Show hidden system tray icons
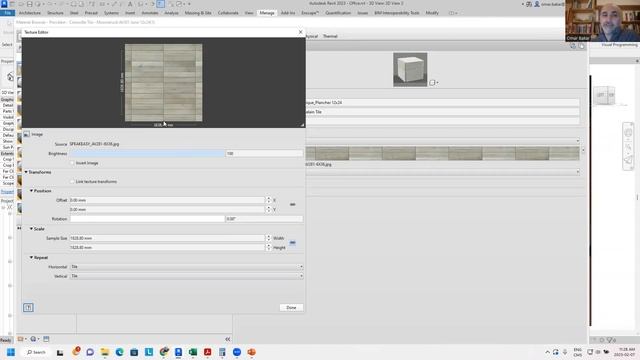This screenshot has height=360, width=640. click(547, 352)
